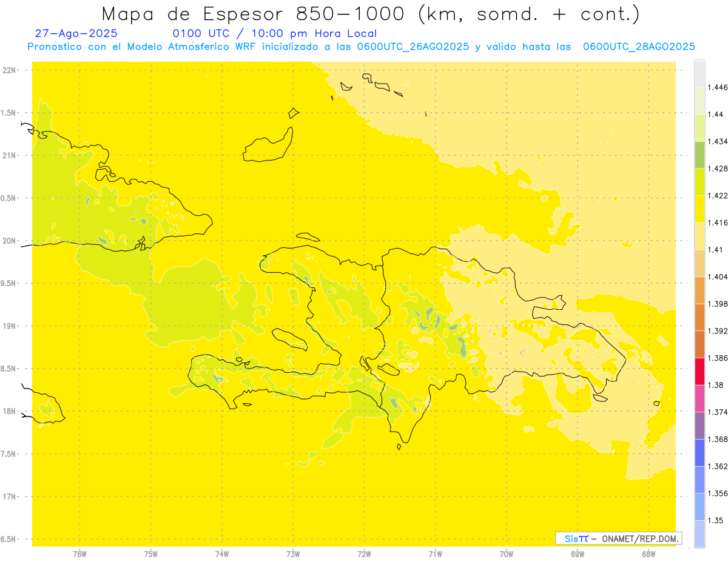728x562 pixels.
Task: Pick the lime legend swatch between 1.422 and 1.428
Action: (x=699, y=182)
